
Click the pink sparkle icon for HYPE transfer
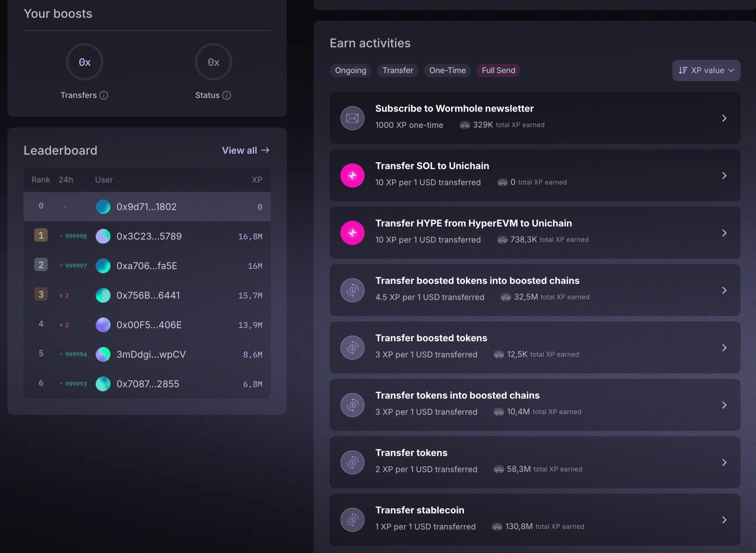[x=352, y=233]
